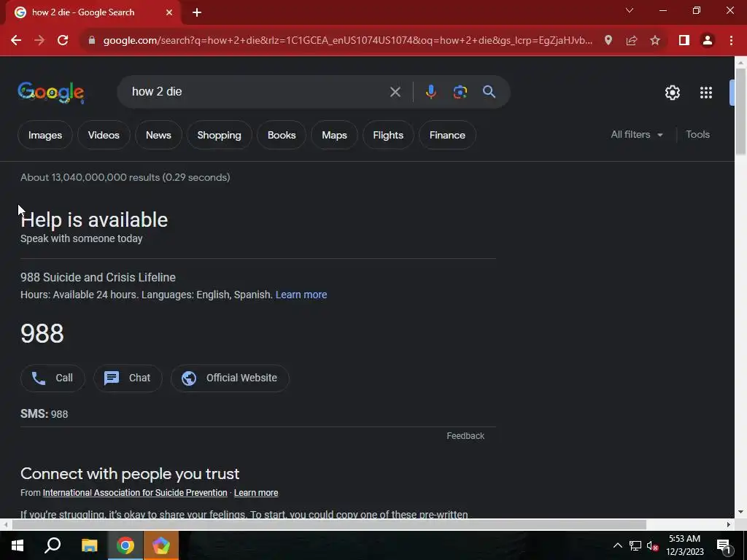Click the scroll down arrow
The width and height of the screenshot is (747, 560).
740,513
